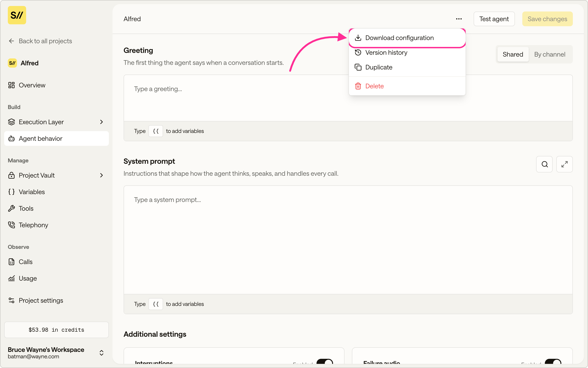Select the Shared greeting mode

tap(513, 54)
